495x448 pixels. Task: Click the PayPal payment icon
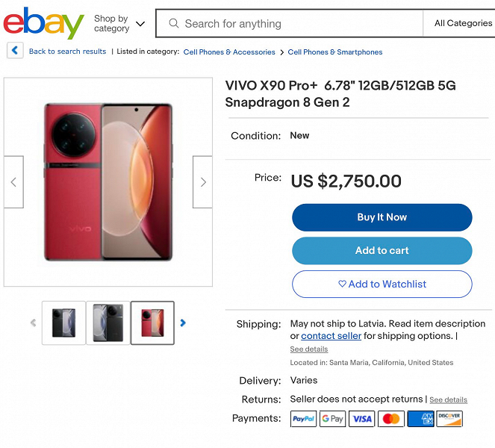pos(303,419)
